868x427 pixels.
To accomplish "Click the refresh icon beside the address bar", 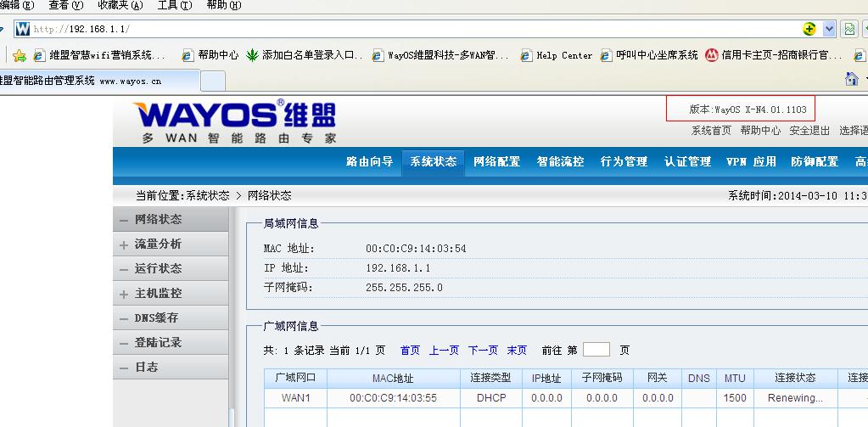I will tap(848, 29).
